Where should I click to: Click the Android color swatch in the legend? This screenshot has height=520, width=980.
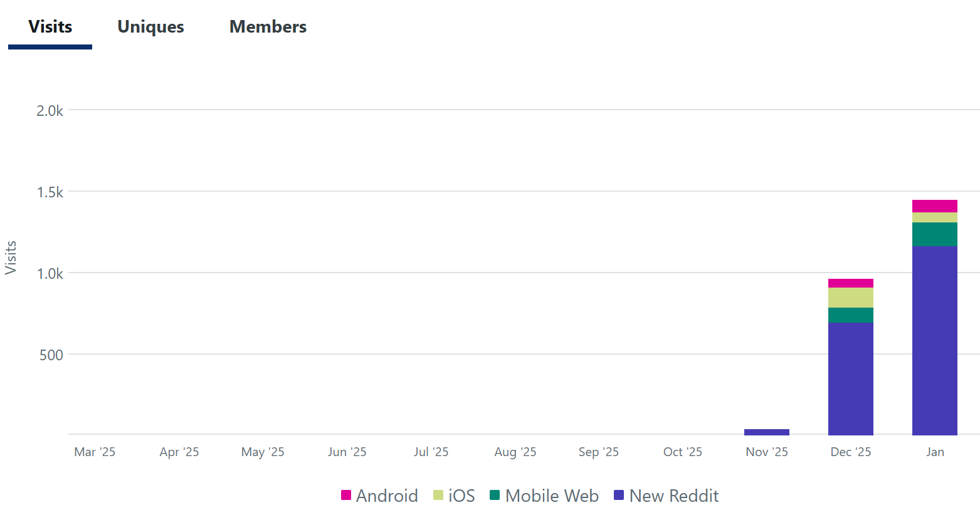click(346, 495)
